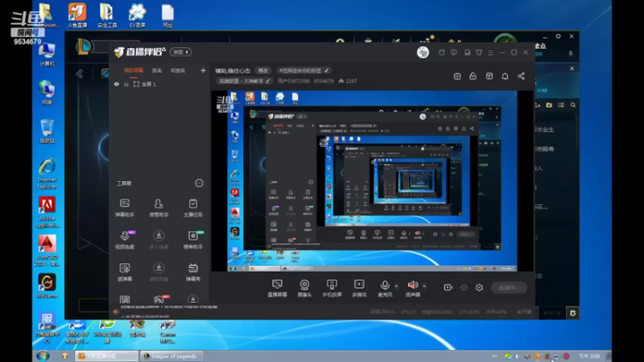644x362 pixels.
Task: Open the WeGame desktop shortcut
Action: click(x=47, y=286)
